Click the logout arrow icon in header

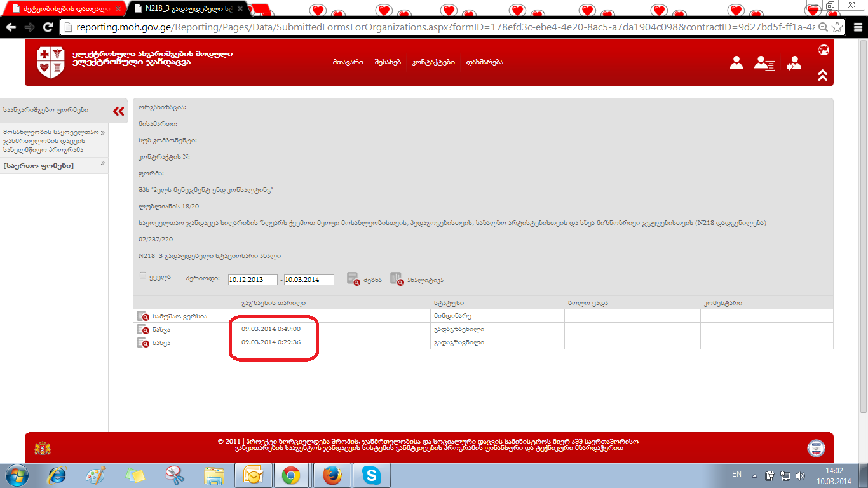tap(793, 63)
